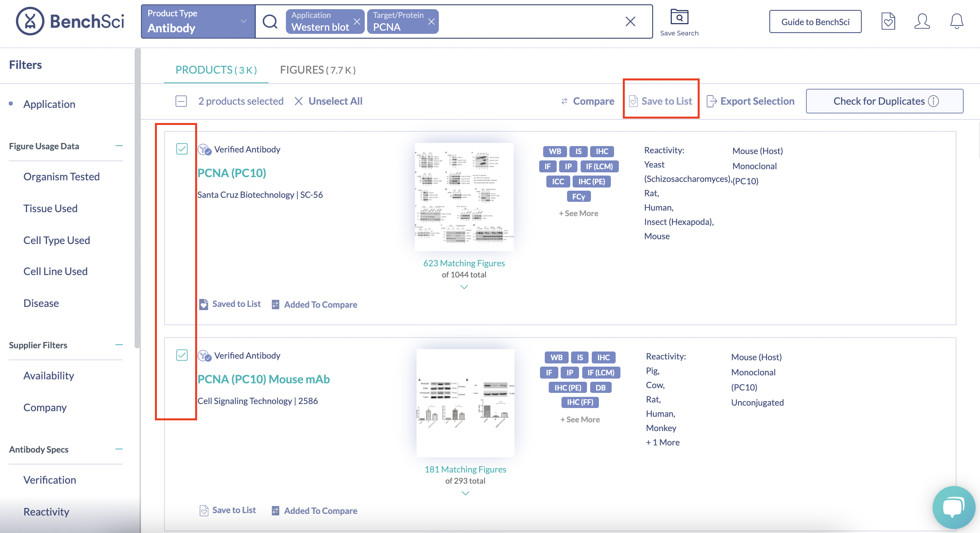This screenshot has width=980, height=533.
Task: Click the search magnifier icon
Action: [x=270, y=21]
